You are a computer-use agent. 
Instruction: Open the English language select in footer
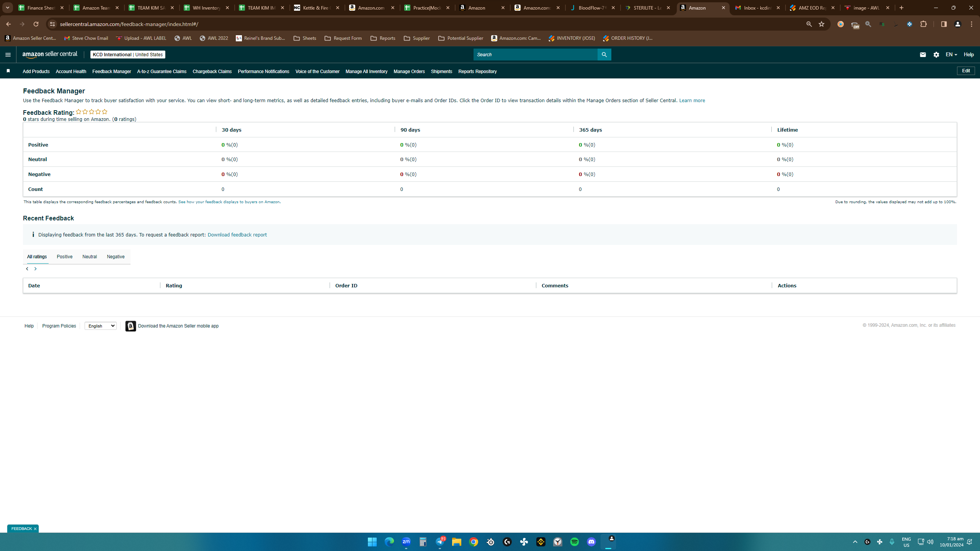(101, 326)
